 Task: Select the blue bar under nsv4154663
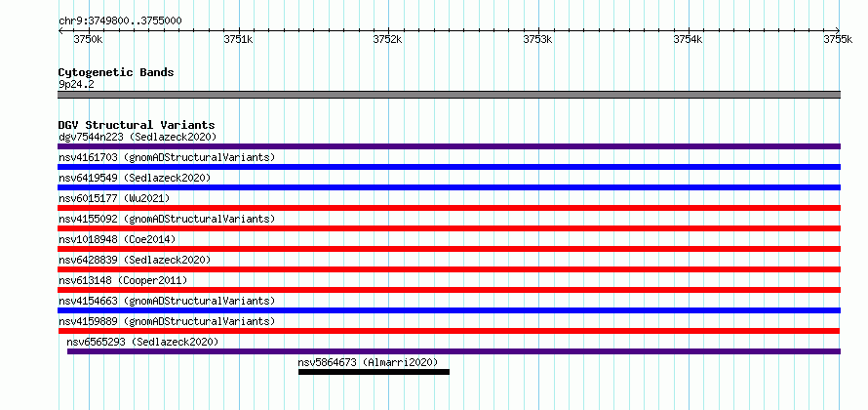[449, 310]
